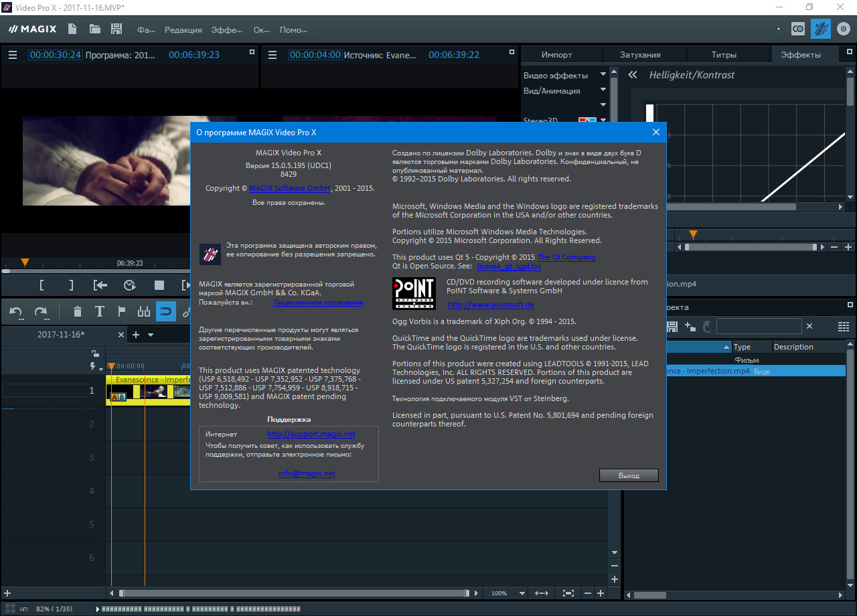Viewport: 857px width, 616px height.
Task: Open the source monitor hamburger menu
Action: click(272, 55)
